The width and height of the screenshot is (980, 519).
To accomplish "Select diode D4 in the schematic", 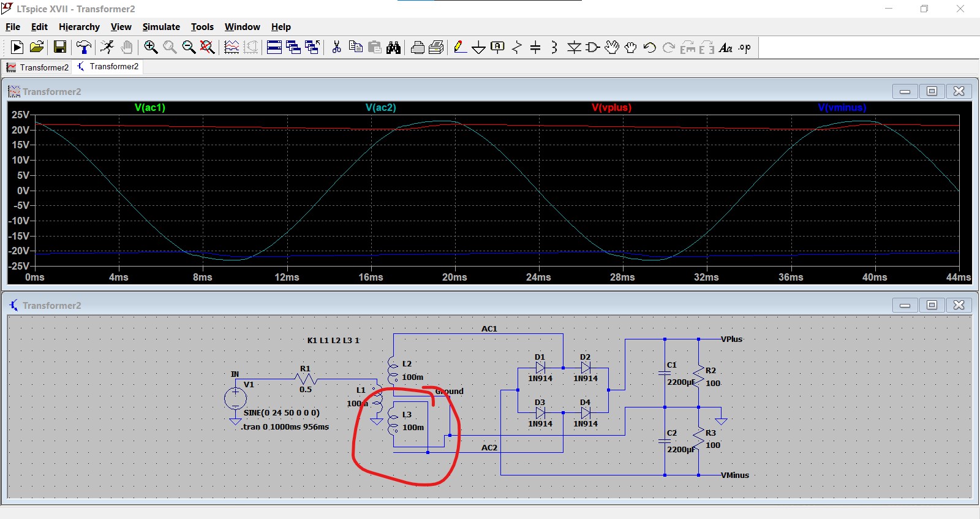I will point(586,413).
